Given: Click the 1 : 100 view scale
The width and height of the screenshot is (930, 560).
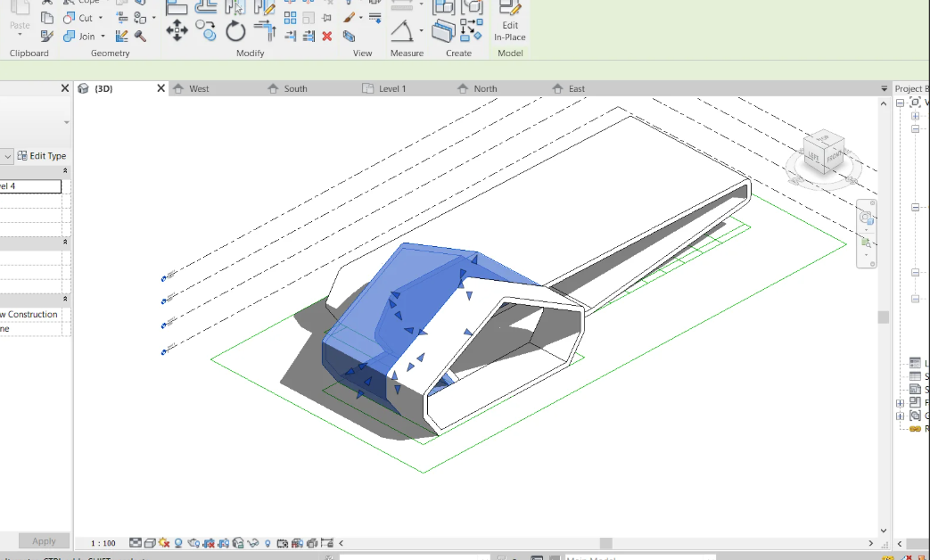Looking at the screenshot, I should click(103, 543).
